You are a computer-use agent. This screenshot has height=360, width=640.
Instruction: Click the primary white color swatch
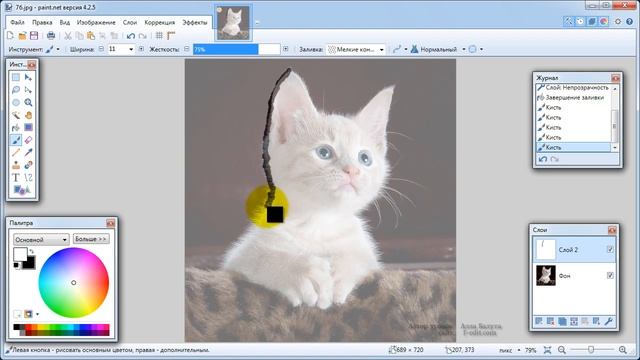click(20, 254)
